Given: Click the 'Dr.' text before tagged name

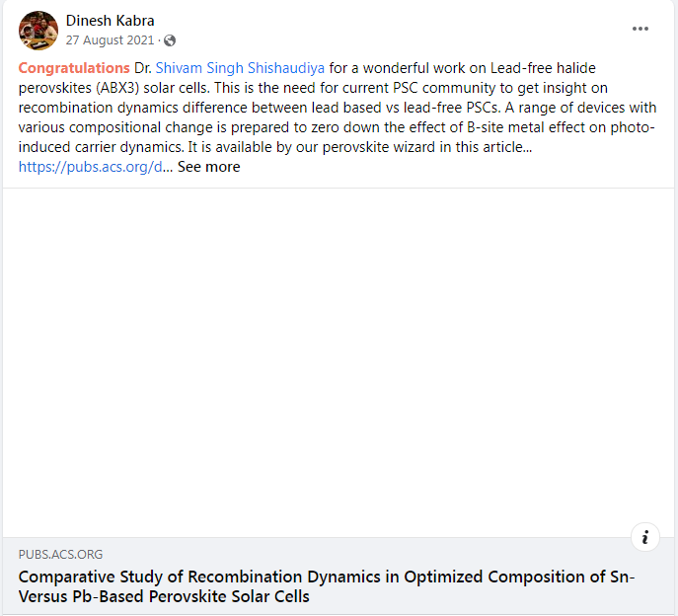Looking at the screenshot, I should pyautogui.click(x=143, y=68).
